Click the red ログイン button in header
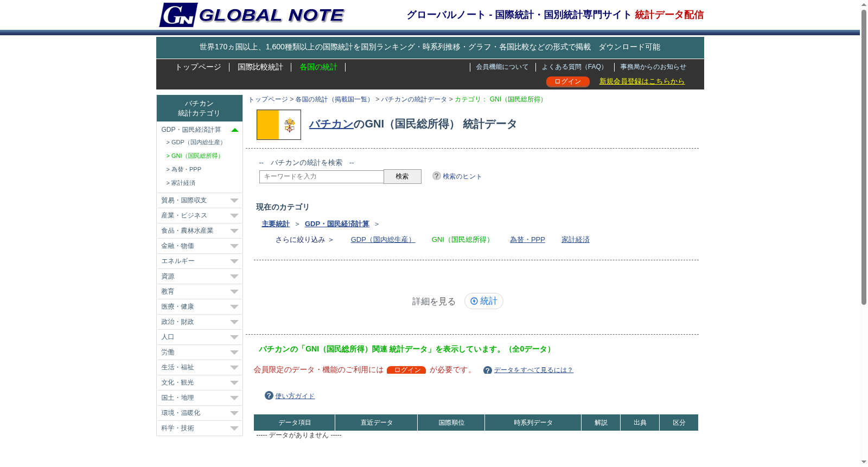The width and height of the screenshot is (868, 467). pyautogui.click(x=567, y=81)
